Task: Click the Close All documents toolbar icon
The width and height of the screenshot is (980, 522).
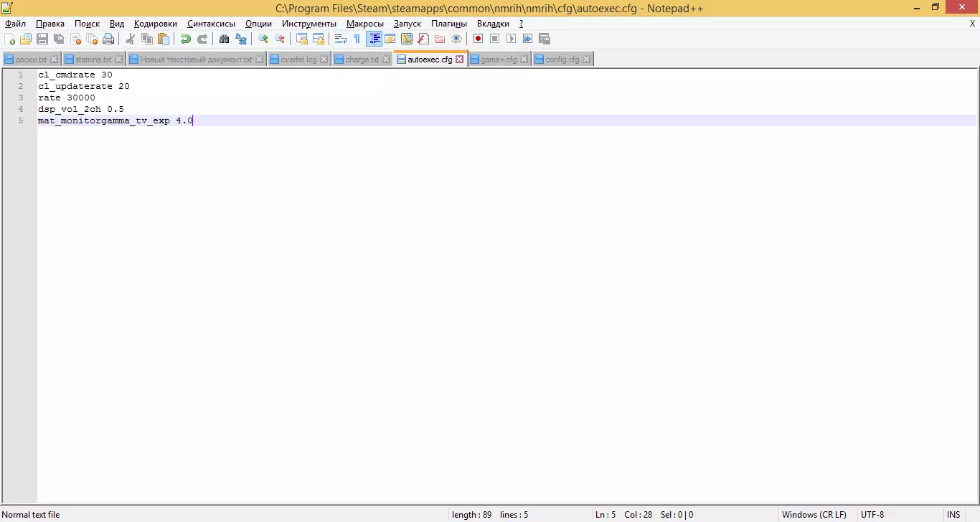Action: (92, 39)
